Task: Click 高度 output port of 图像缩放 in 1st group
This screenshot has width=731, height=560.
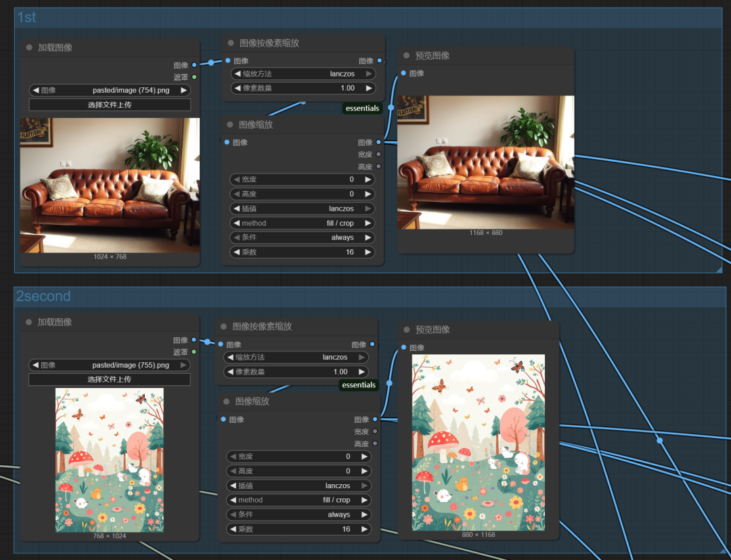Action: pyautogui.click(x=378, y=167)
